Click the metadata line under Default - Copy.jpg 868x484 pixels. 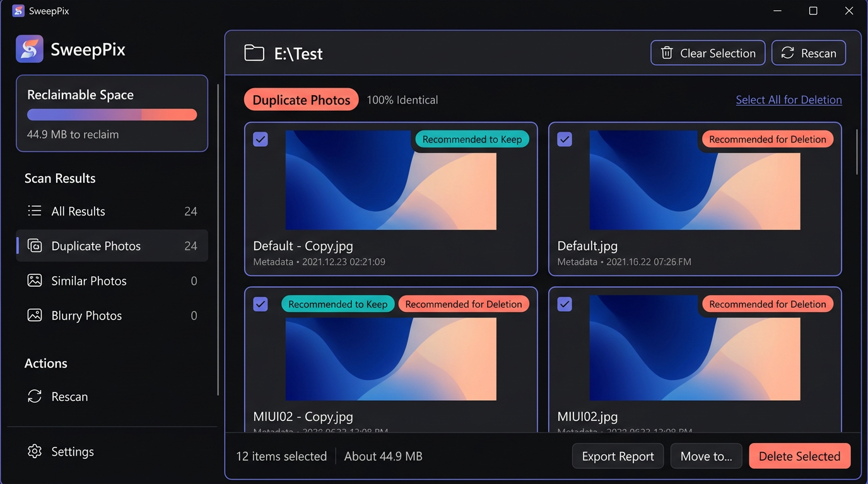click(x=319, y=262)
